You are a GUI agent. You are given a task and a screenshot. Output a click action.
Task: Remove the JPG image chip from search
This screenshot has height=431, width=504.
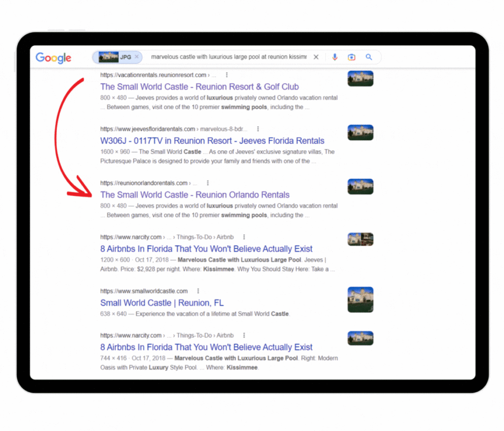point(137,57)
